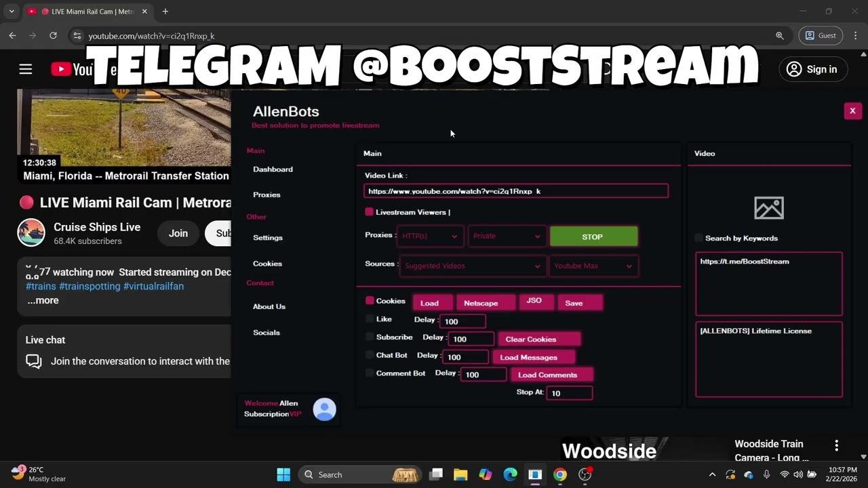868x488 pixels.
Task: Close the LIVE Miami Rail Cam tab
Action: 144,12
